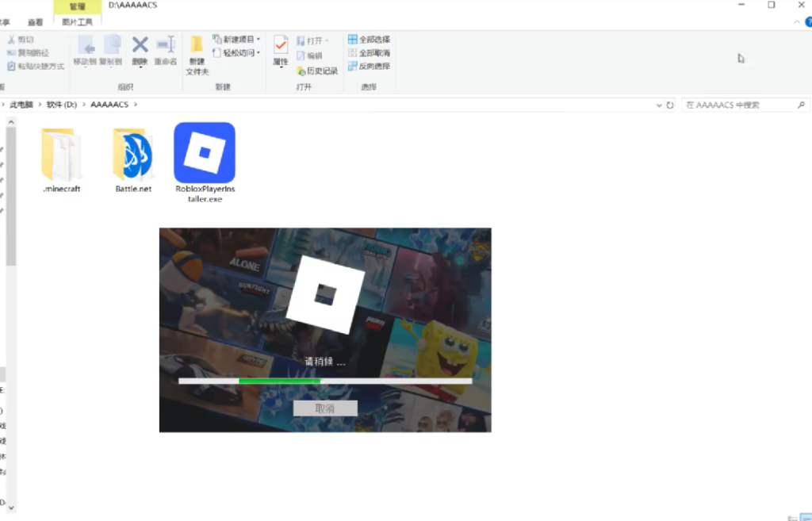Viewport: 812px width, 521px height.
Task: Close the File Explorer window
Action: 801,5
